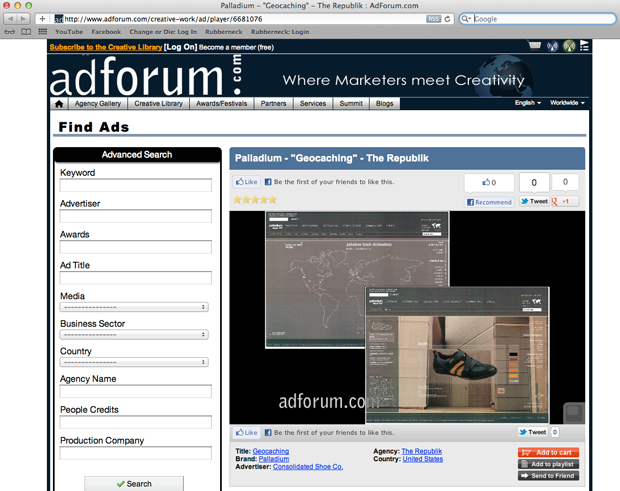The height and width of the screenshot is (491, 620).
Task: Open the Rubberneck bookmark
Action: pos(224,32)
